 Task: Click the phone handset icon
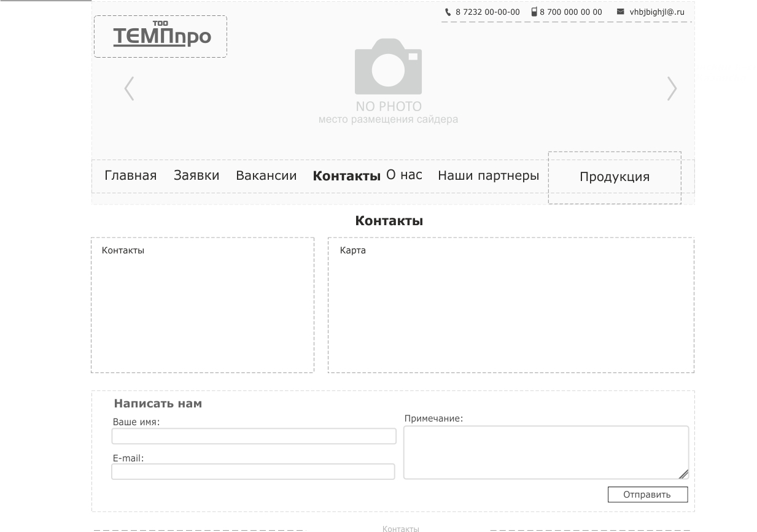click(448, 12)
